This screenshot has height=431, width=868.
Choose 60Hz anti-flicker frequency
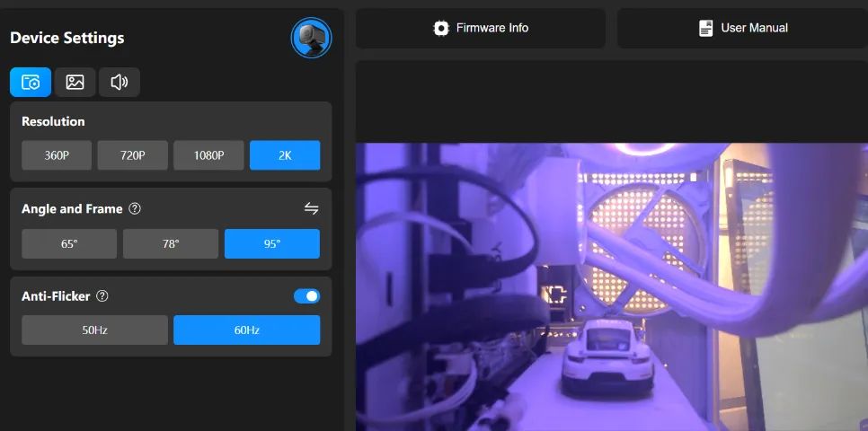pos(247,330)
